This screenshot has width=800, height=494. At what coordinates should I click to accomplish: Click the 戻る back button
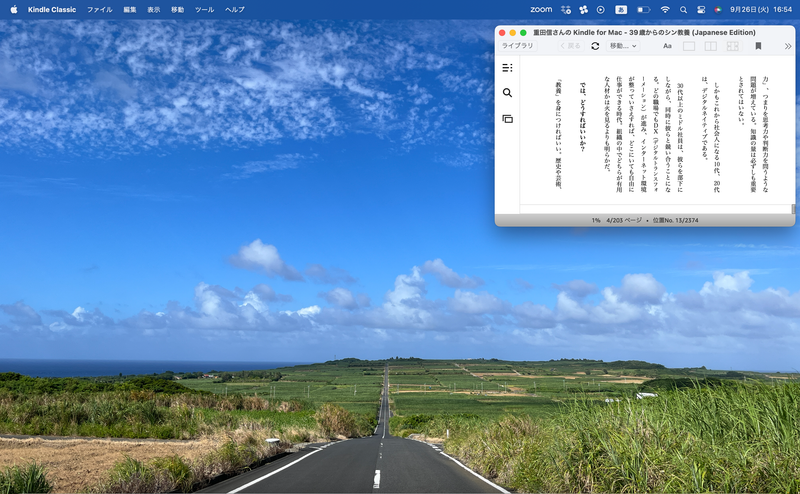[x=570, y=46]
